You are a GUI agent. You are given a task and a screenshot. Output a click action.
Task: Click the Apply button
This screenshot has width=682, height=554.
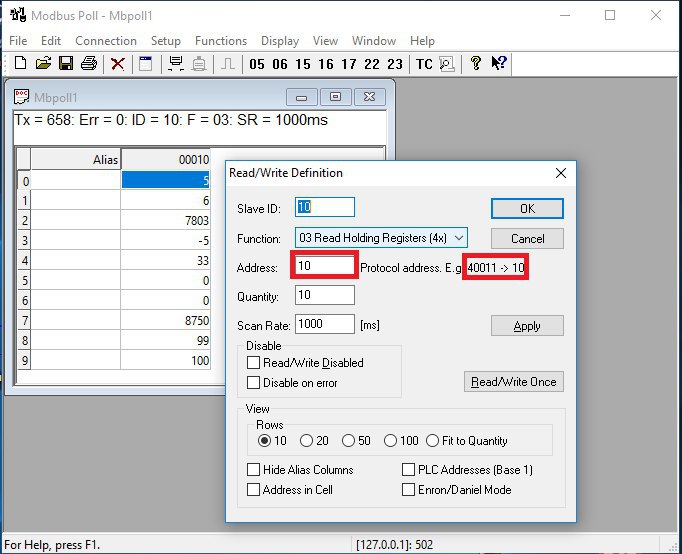coord(527,326)
